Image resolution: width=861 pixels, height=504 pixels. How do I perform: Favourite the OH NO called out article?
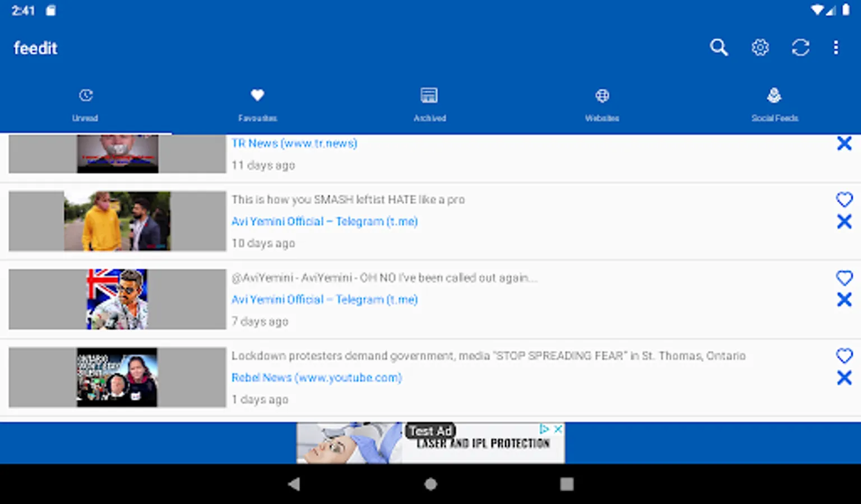coord(844,277)
